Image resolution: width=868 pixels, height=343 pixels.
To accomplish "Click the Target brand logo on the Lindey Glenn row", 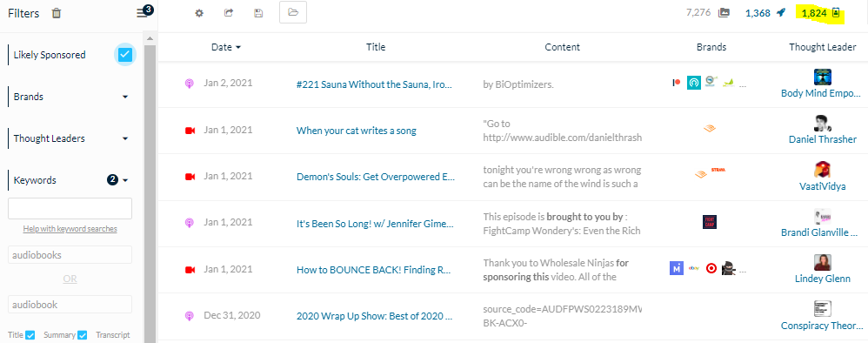I will point(711,269).
